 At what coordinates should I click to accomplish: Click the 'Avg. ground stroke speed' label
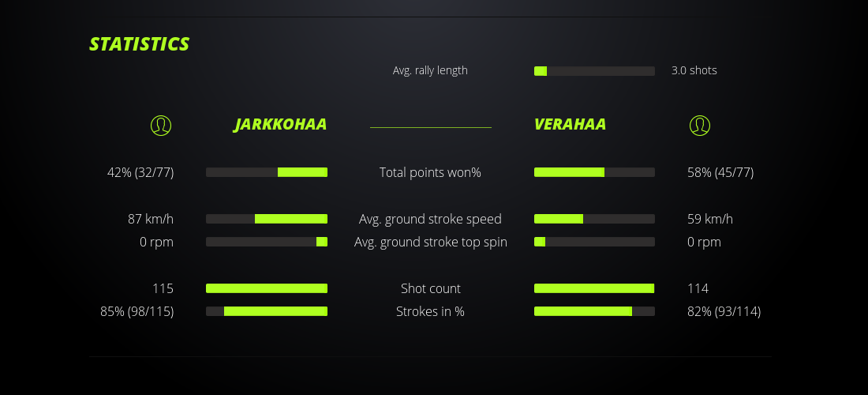430,219
